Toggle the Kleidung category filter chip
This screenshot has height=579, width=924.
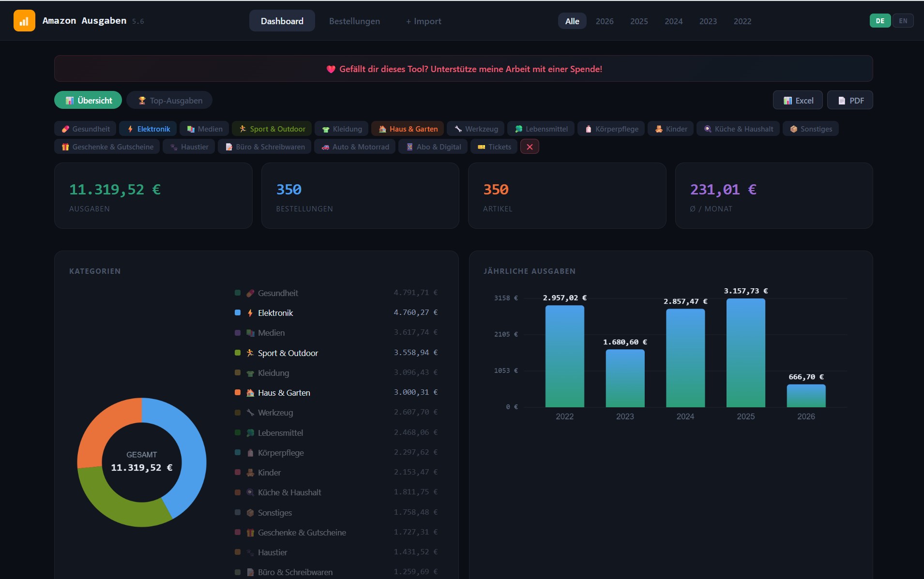(341, 129)
